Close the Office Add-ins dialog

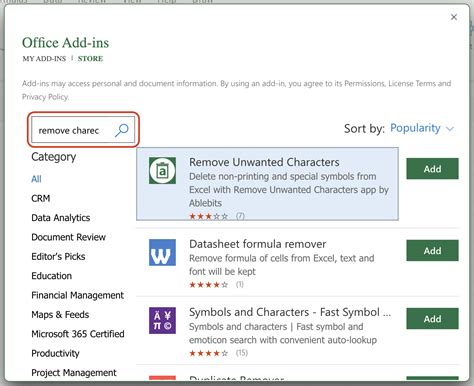click(x=454, y=17)
